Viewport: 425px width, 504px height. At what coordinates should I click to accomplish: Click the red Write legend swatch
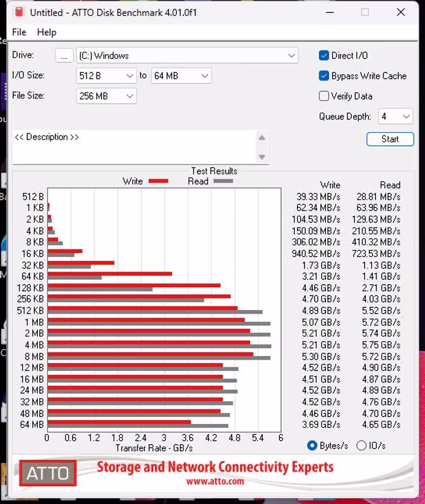coord(158,181)
